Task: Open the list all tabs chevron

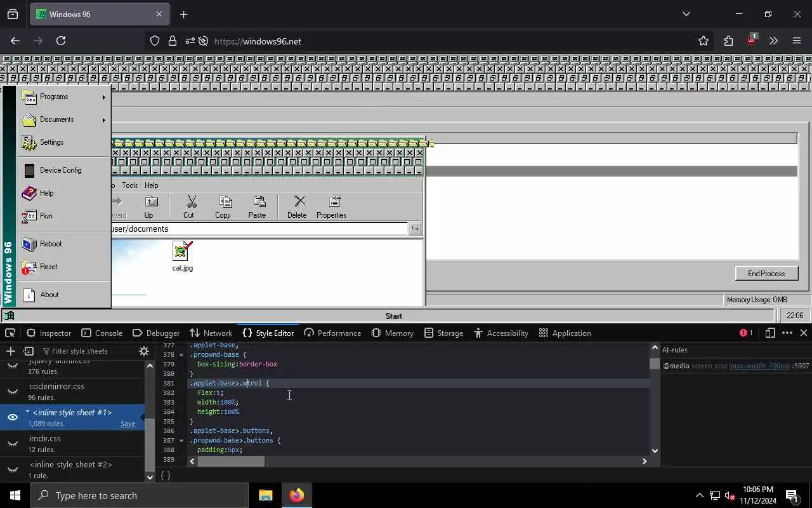Action: (x=686, y=14)
